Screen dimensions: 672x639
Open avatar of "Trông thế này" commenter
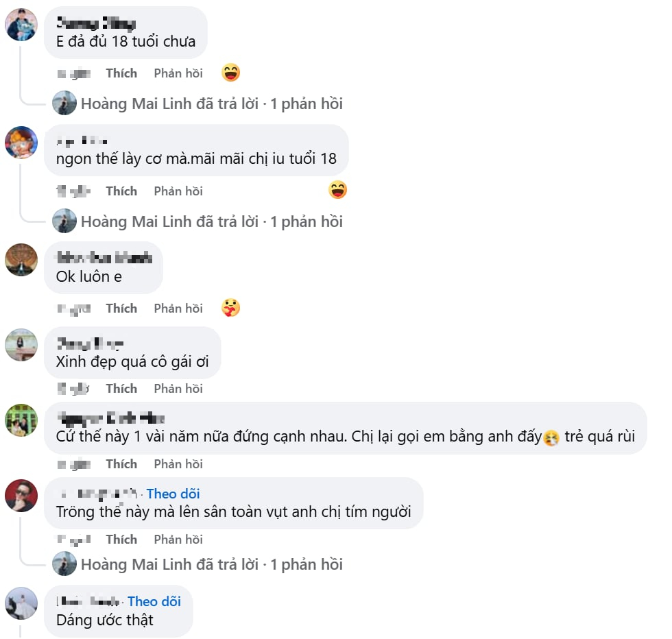(x=21, y=496)
